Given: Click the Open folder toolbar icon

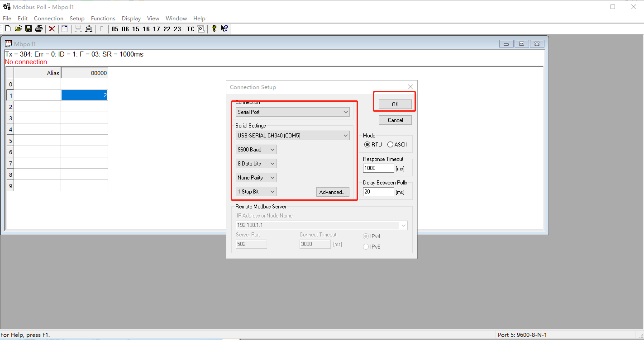Looking at the screenshot, I should tap(18, 29).
